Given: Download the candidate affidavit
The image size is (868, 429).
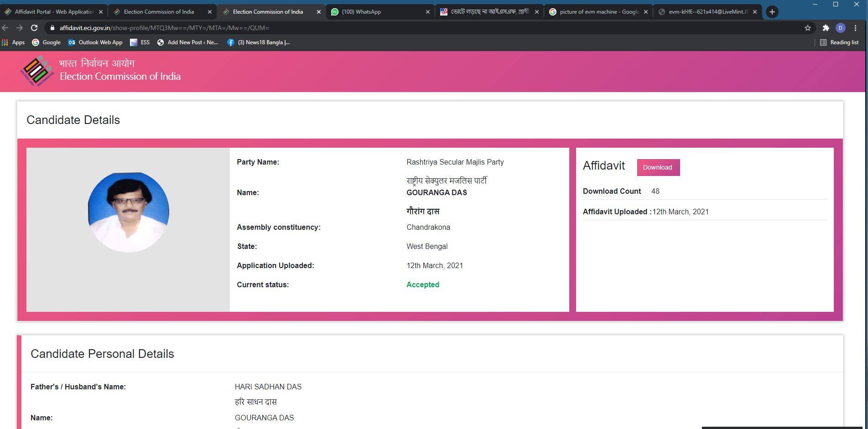Looking at the screenshot, I should point(657,167).
